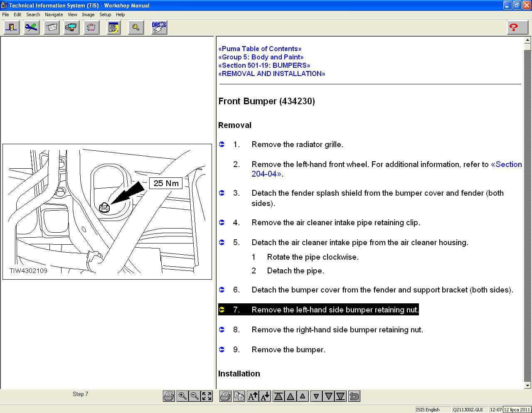Viewport: 532px width, 413px height.
Task: Launch the OASIS lightning icon
Action: coord(159,27)
